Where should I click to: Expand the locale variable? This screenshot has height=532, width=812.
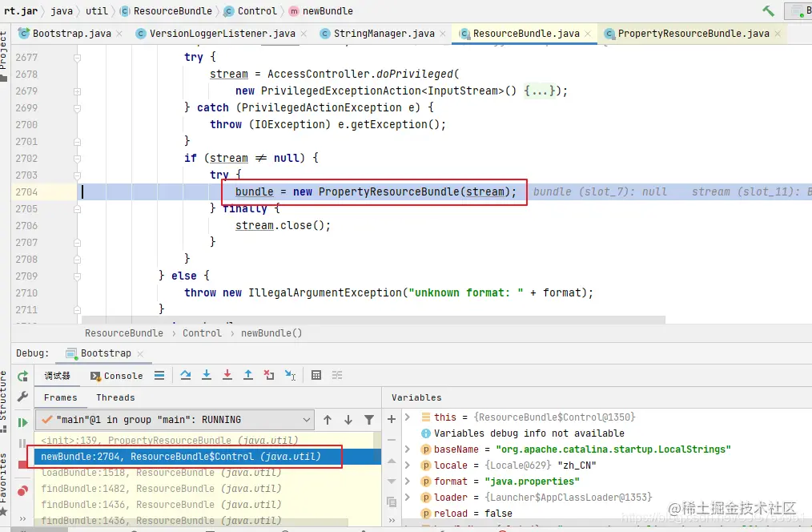point(408,465)
